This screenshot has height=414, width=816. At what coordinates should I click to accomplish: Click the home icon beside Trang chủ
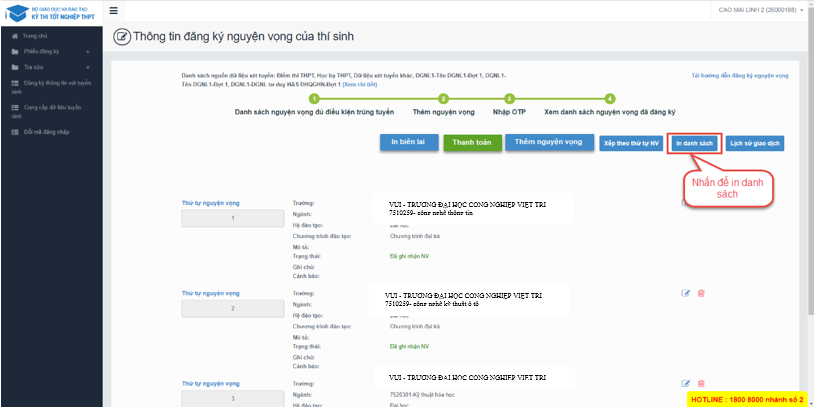14,35
